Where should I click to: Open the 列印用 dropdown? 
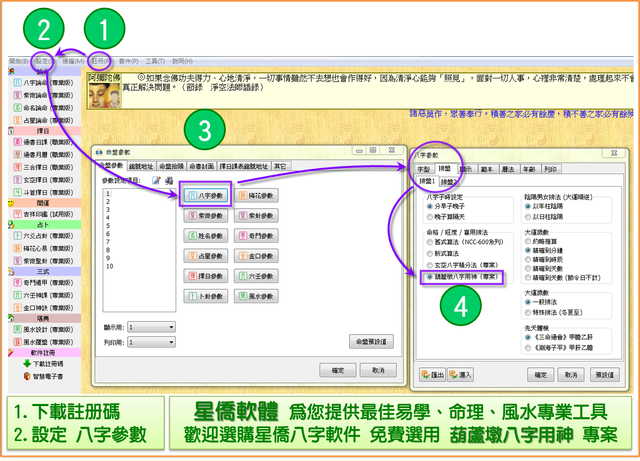[151, 342]
